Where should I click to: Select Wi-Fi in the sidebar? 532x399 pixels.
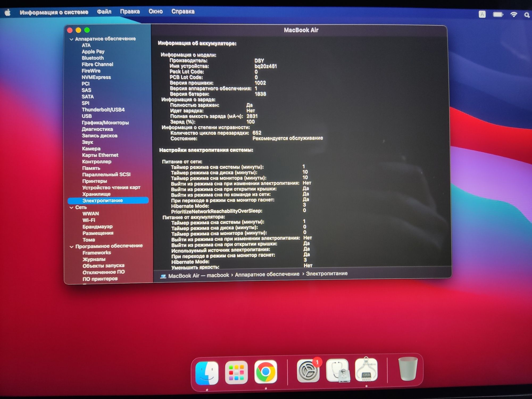[x=89, y=220]
